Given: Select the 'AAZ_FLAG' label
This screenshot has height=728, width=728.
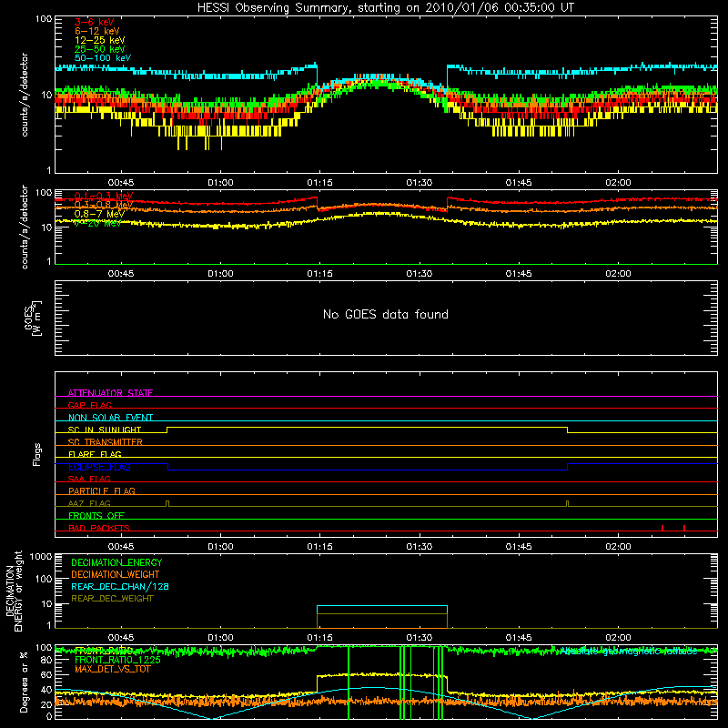Looking at the screenshot, I should (x=89, y=503).
